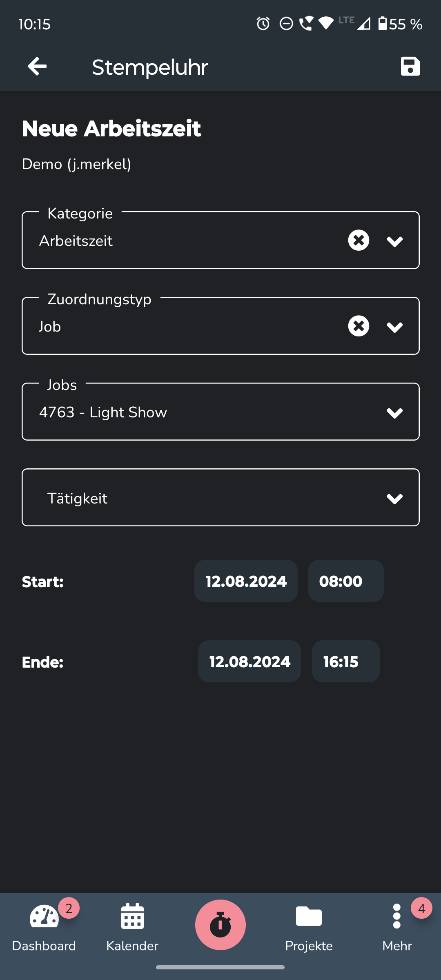
Task: Expand the Kategorie dropdown arrow
Action: click(x=394, y=241)
